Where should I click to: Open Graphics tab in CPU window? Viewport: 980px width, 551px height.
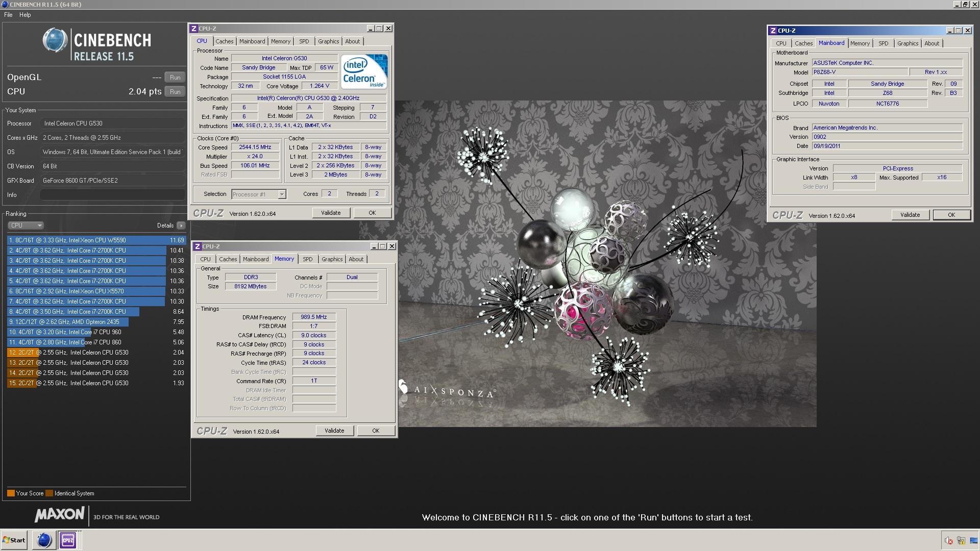click(328, 41)
